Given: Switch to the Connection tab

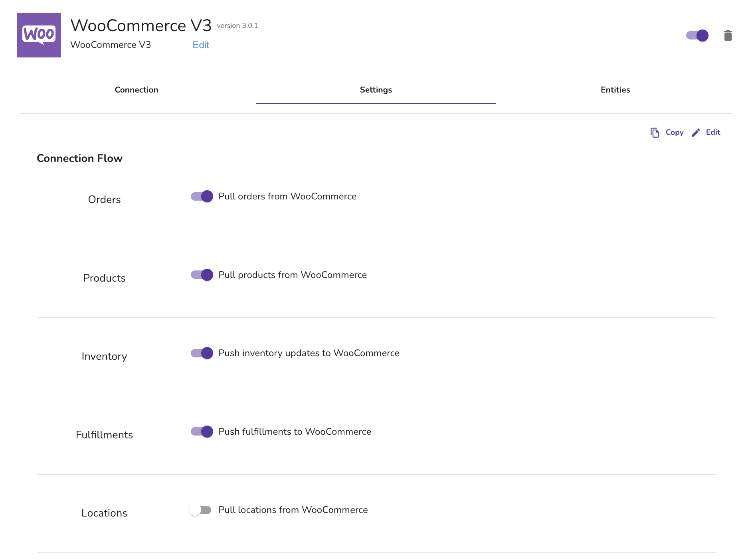Looking at the screenshot, I should pyautogui.click(x=137, y=90).
